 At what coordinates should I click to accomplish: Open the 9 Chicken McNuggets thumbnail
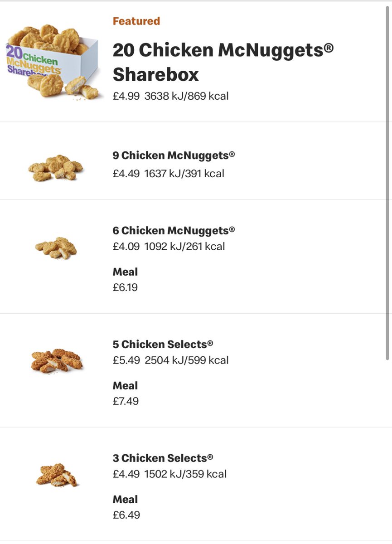56,168
